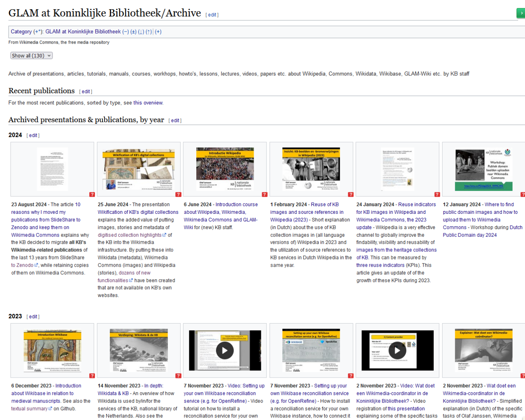Click red question mark on 23 August 2024 thumbnail

point(92,194)
